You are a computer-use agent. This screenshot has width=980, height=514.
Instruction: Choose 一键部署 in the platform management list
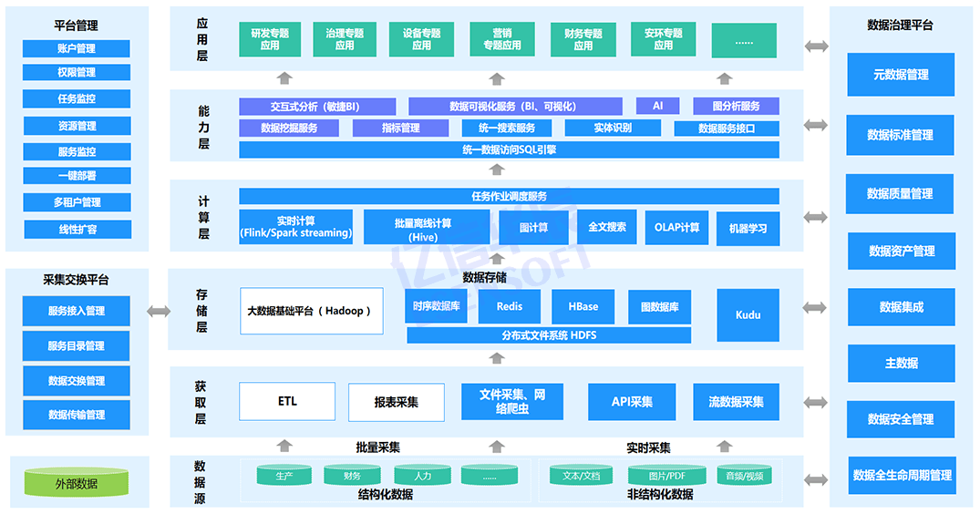click(77, 176)
